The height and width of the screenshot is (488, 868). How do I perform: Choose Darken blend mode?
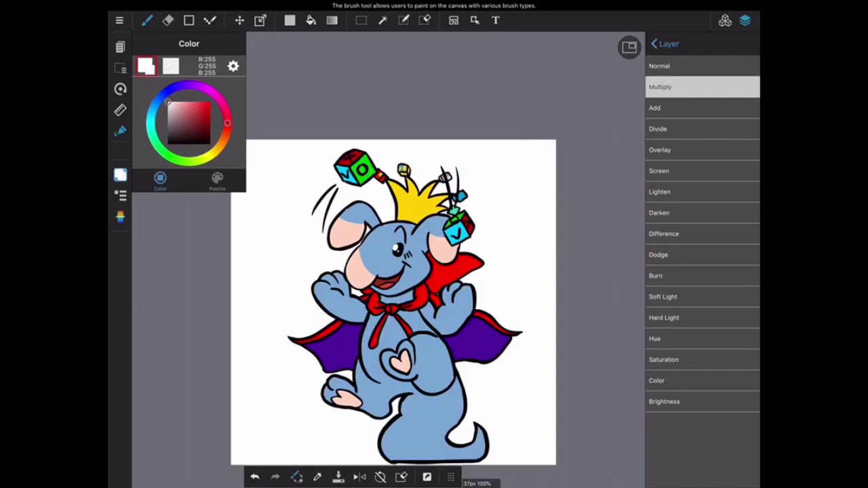pyautogui.click(x=703, y=213)
